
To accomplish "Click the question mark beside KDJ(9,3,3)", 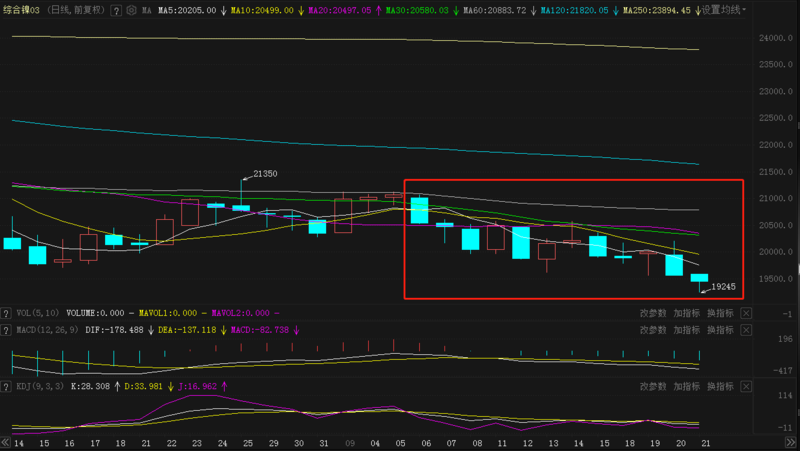I will (x=7, y=385).
